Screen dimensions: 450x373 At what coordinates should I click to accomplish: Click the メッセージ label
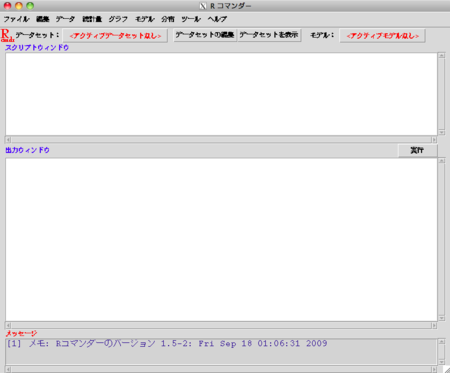point(21,333)
